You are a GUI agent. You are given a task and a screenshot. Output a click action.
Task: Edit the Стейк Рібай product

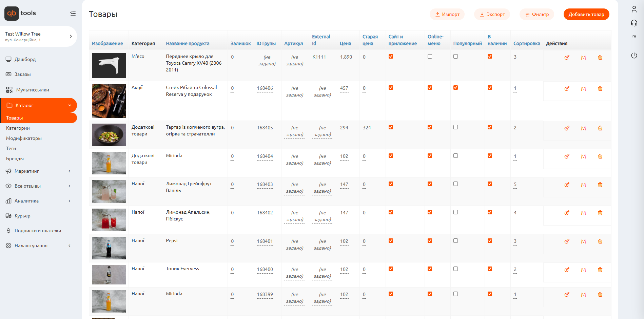pos(567,89)
